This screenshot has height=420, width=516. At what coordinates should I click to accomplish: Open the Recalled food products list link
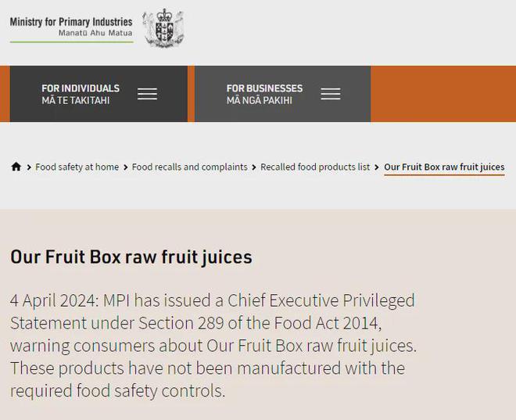point(315,167)
